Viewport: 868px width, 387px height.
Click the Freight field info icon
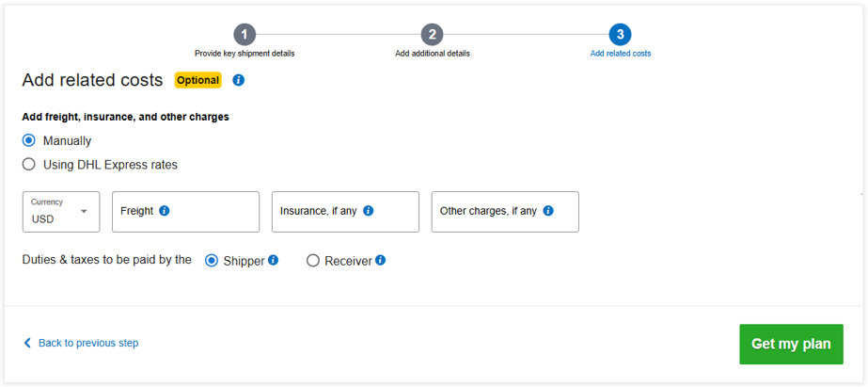(164, 211)
